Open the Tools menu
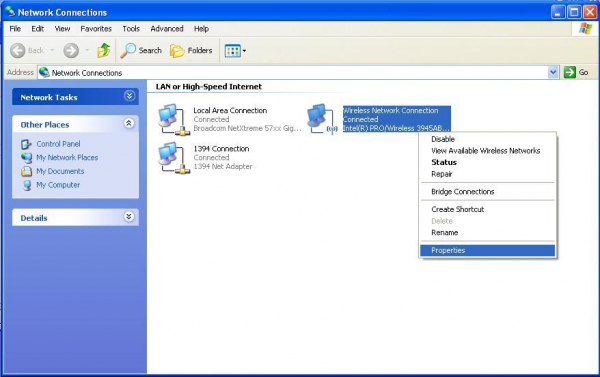600x377 pixels. [131, 29]
